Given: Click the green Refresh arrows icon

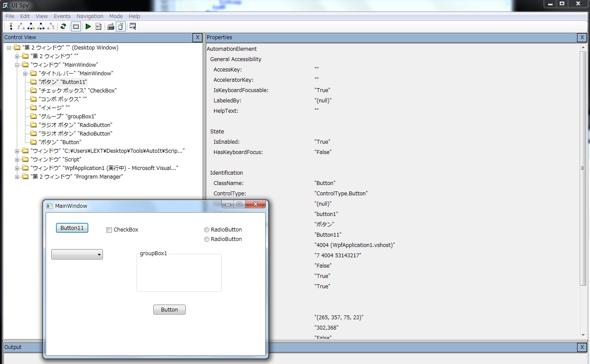Looking at the screenshot, I should tap(63, 27).
